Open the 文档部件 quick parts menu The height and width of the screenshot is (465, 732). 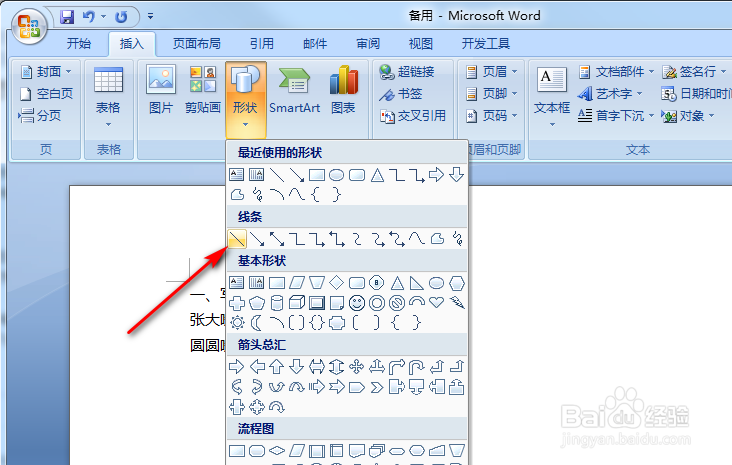point(616,71)
